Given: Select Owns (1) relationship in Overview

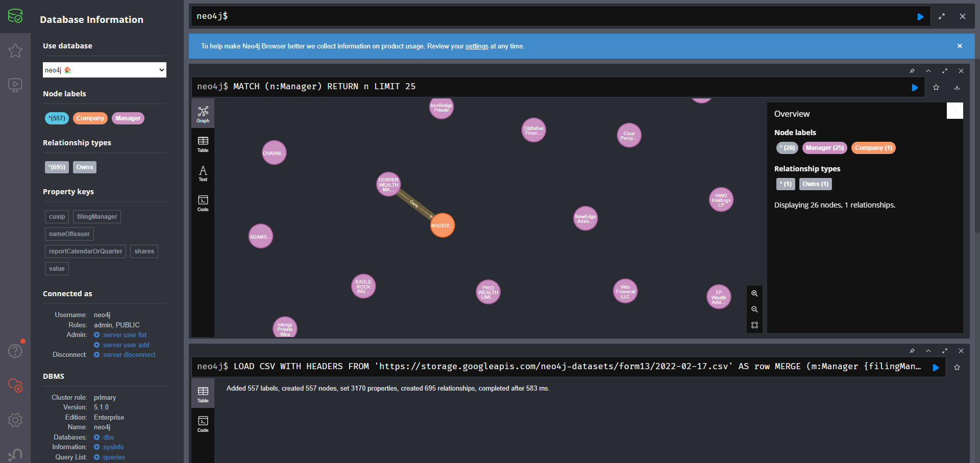Looking at the screenshot, I should [x=816, y=184].
